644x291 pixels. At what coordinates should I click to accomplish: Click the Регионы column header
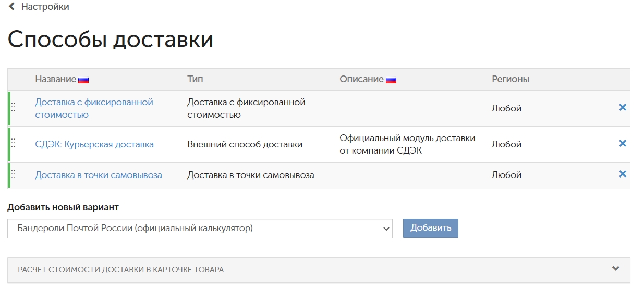point(511,79)
